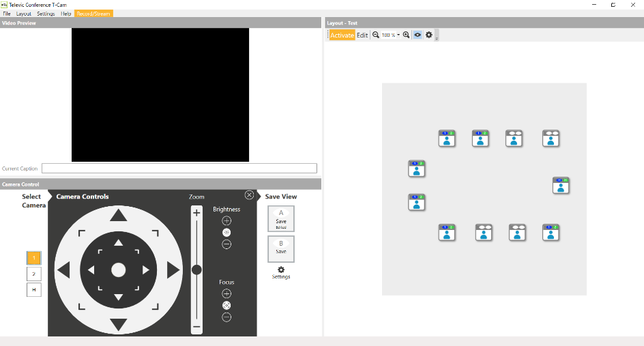
Task: Expand the layout toolbar overflow arrow
Action: click(x=437, y=37)
